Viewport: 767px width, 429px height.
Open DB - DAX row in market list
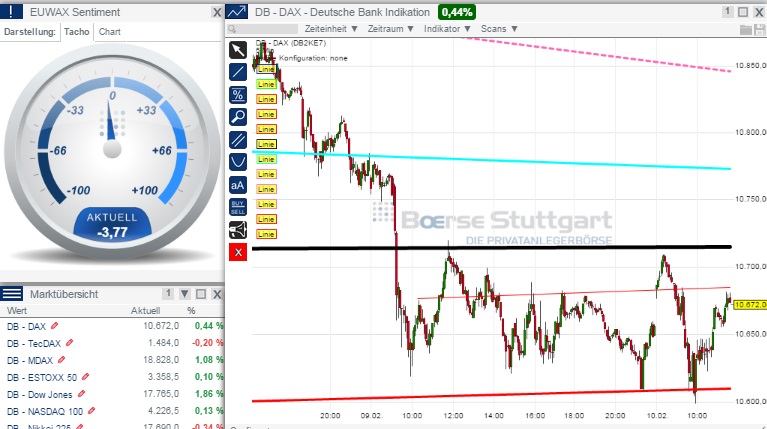tap(112, 326)
